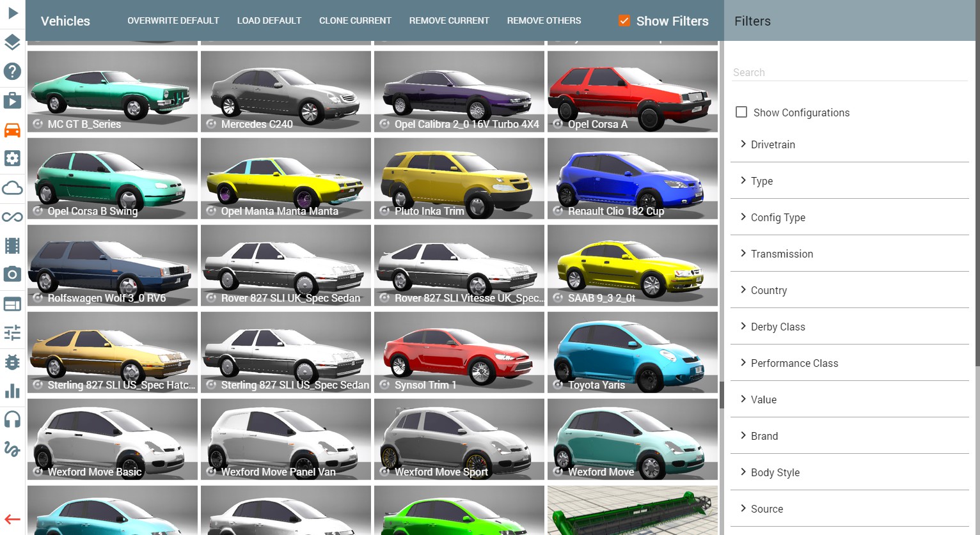Expand the Body Style filter
This screenshot has height=535, width=980.
pos(850,472)
